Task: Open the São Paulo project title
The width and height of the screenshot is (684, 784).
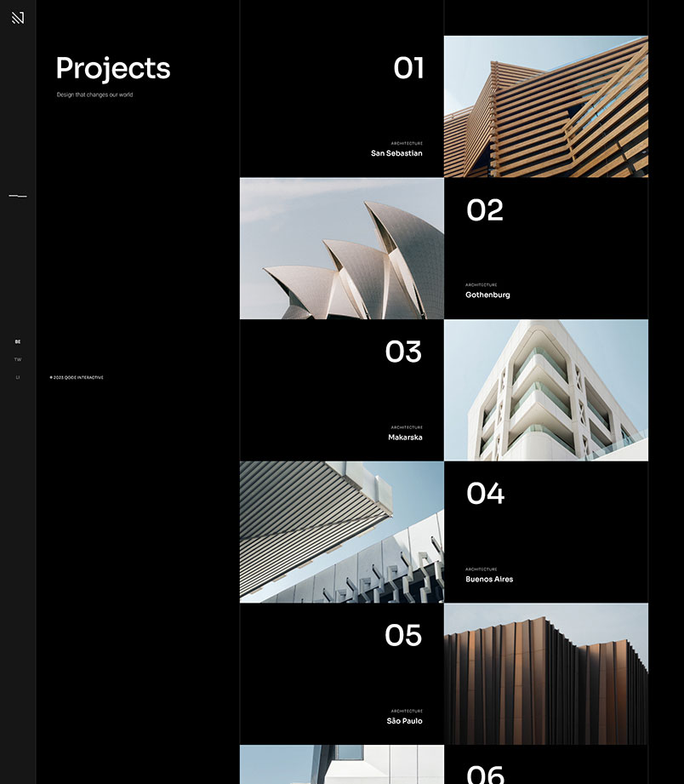Action: tap(404, 721)
